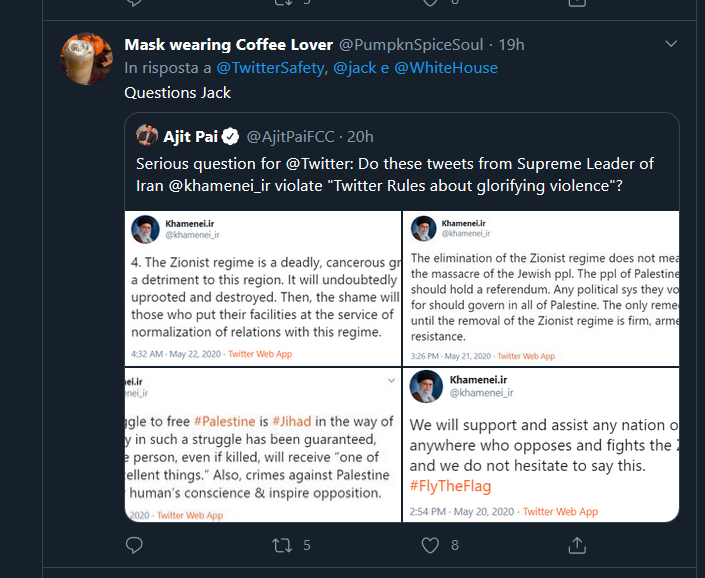Viewport: 705px width, 578px height.
Task: Open the @WhiteHouse mention link
Action: click(446, 68)
